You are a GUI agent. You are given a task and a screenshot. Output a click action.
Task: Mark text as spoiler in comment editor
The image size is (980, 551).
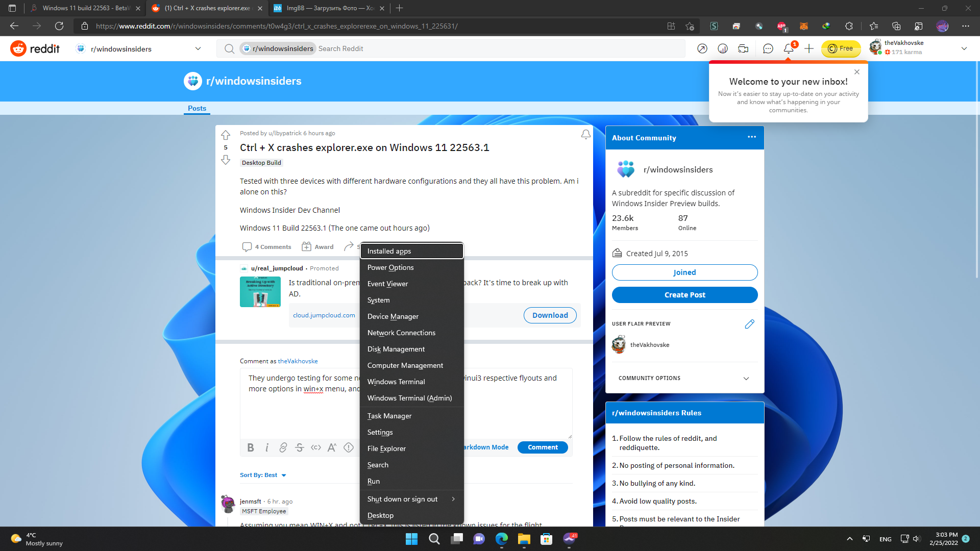[x=349, y=447]
